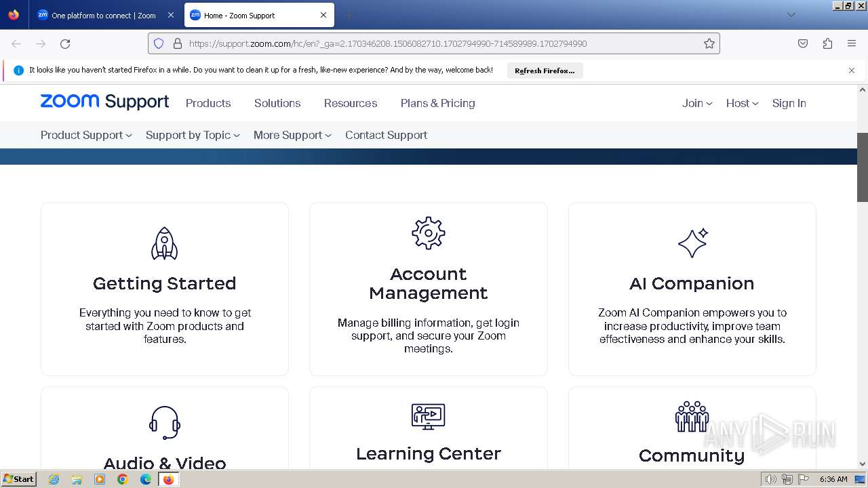Image resolution: width=868 pixels, height=488 pixels.
Task: Open the Extensions puzzle icon
Action: click(x=827, y=43)
